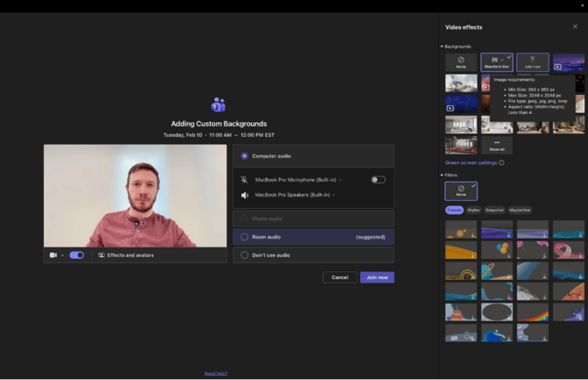This screenshot has height=380, width=588.
Task: Click the meeting title Adding Custom Backgrounds
Action: (x=219, y=124)
